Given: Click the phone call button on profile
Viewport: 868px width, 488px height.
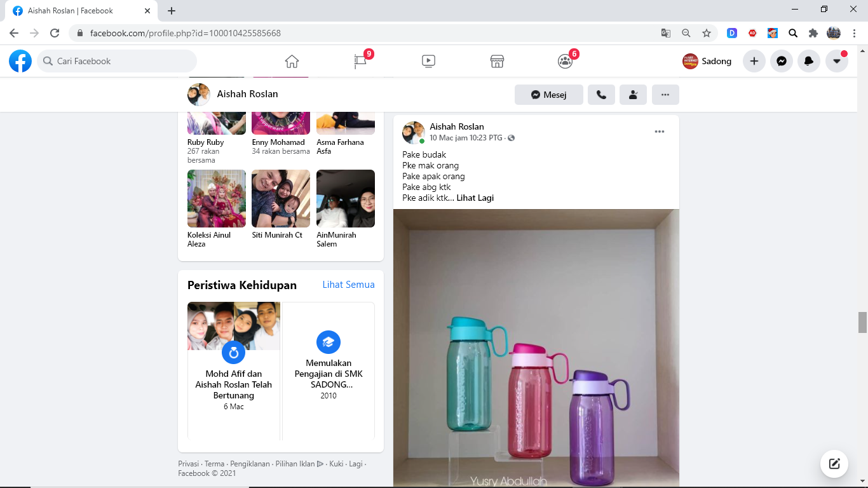Looking at the screenshot, I should 601,95.
